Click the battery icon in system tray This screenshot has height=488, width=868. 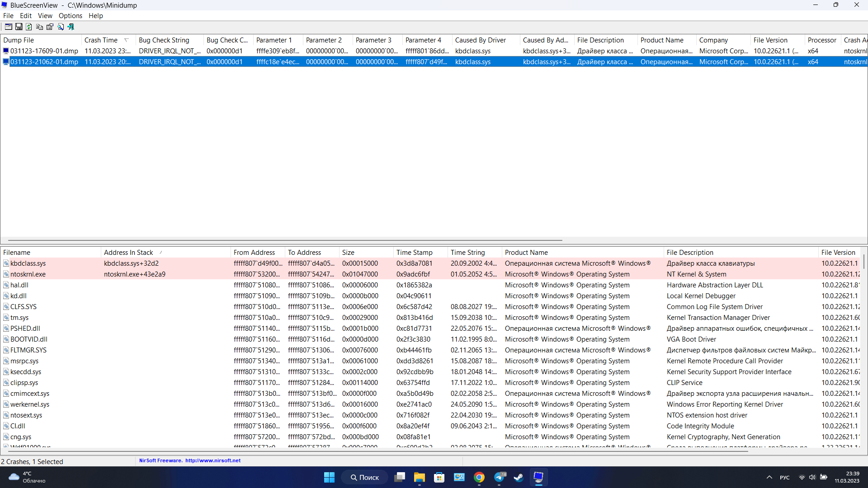(x=824, y=477)
